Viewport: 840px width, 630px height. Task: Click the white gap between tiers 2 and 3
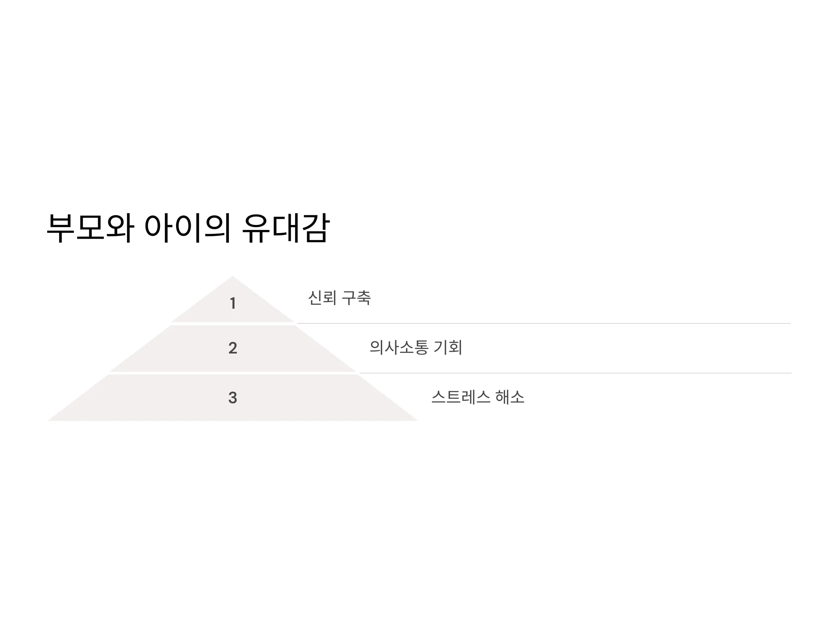coord(233,373)
